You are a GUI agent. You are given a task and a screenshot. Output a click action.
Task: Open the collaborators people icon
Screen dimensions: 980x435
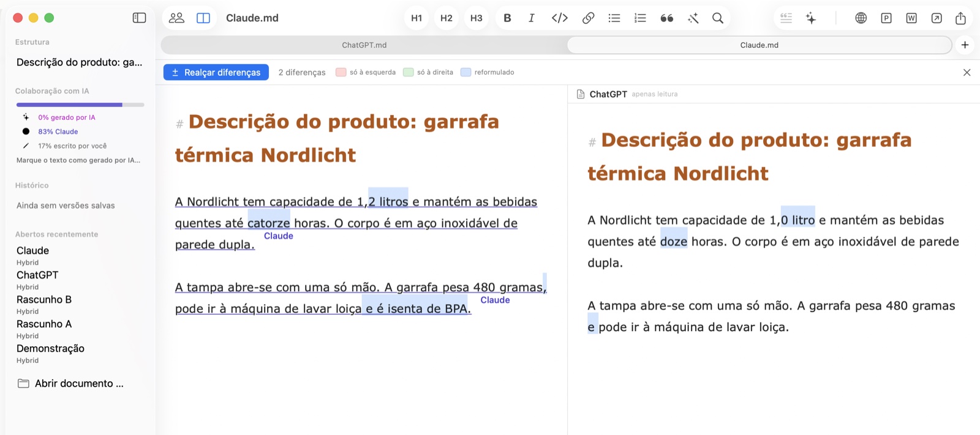tap(176, 18)
